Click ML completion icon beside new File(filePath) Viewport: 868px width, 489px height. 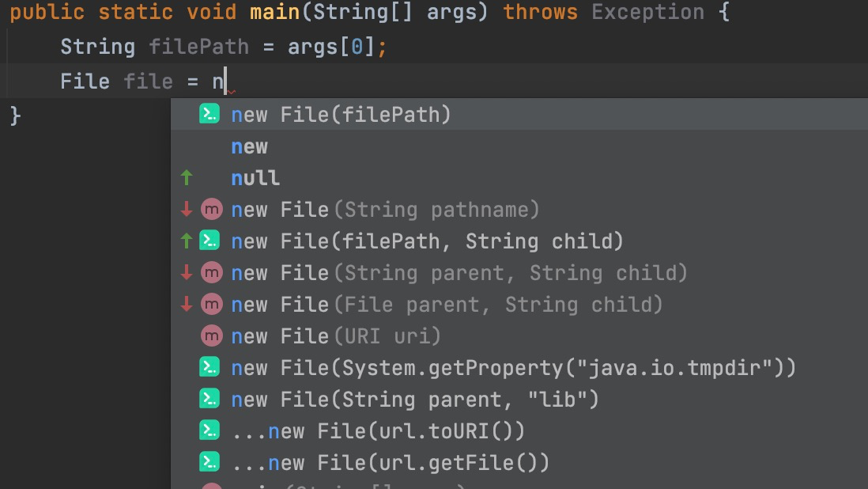(209, 114)
